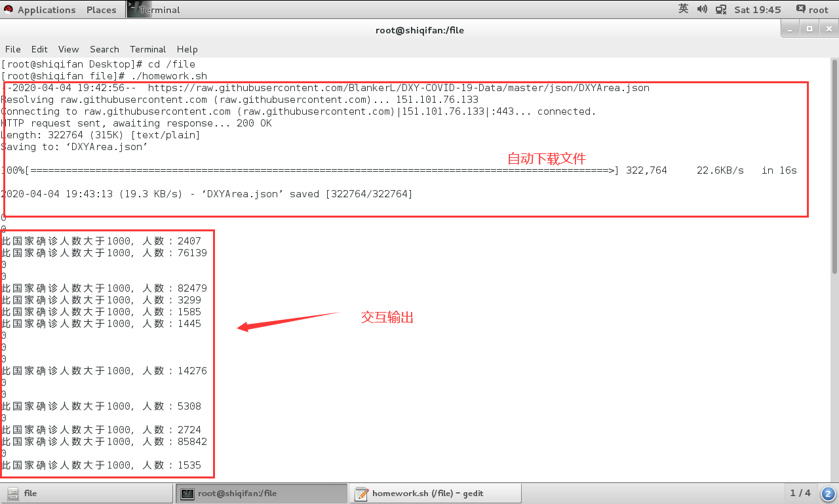Viewport: 839px width, 504px height.
Task: Click the HTTP request 200 OK line
Action: 136,123
